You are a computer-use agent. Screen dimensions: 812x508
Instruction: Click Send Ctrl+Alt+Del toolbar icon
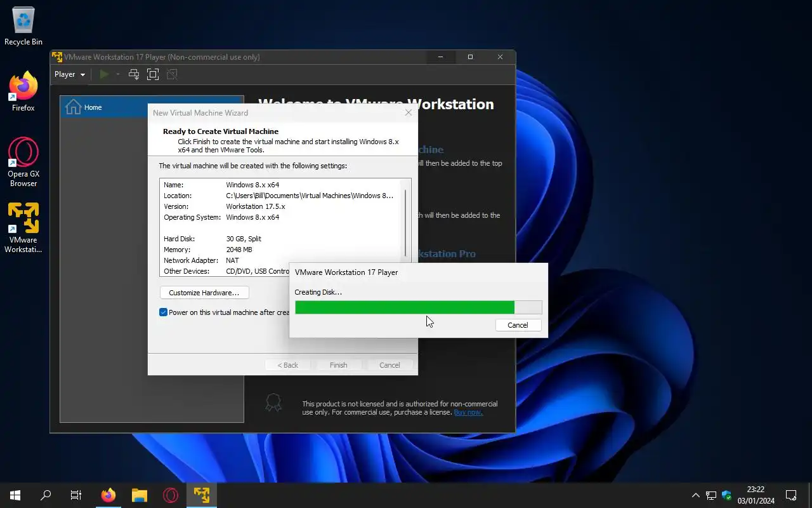(134, 74)
